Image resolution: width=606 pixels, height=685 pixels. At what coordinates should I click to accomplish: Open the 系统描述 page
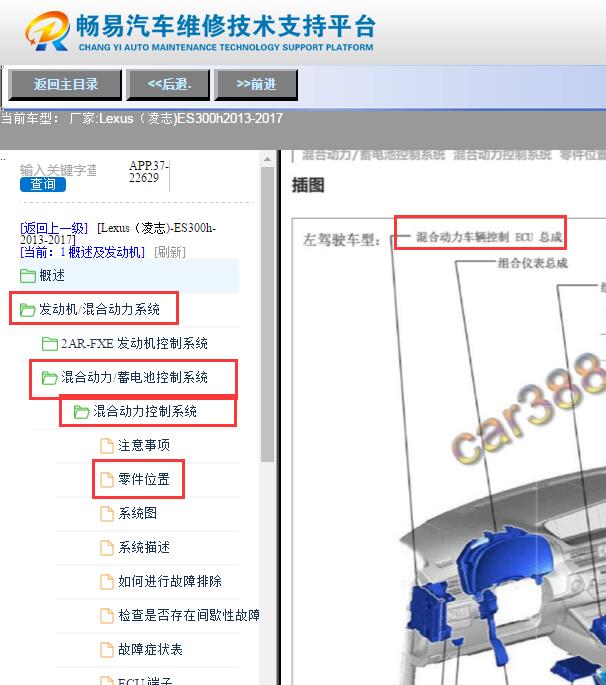tap(144, 547)
